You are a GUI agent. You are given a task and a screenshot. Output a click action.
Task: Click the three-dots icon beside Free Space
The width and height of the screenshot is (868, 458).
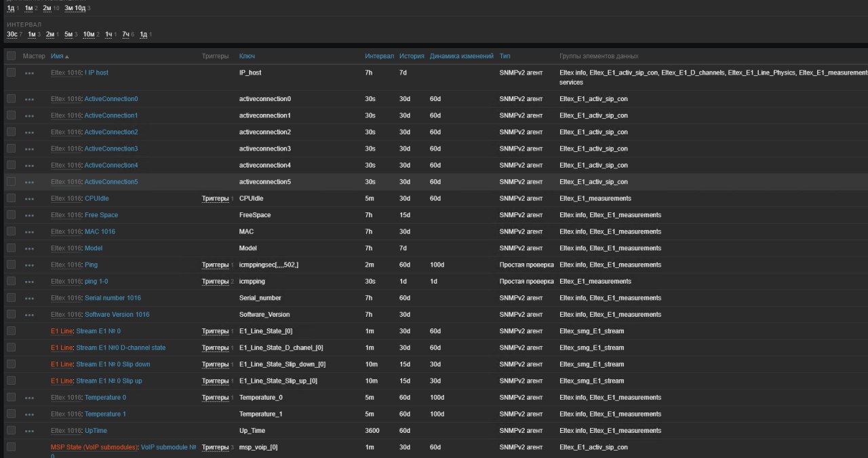(29, 215)
